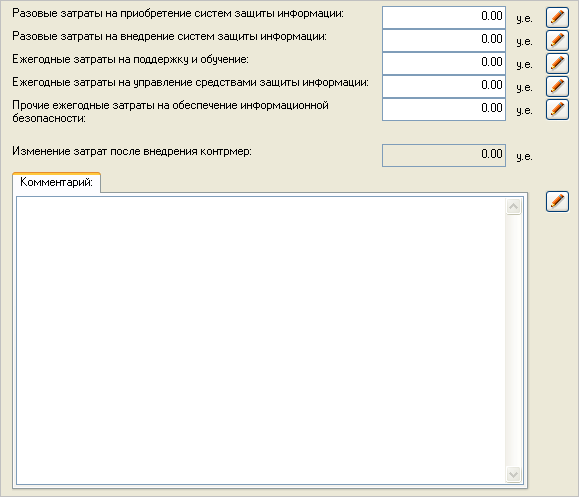Click pencil icon beside the Комментарий box

click(557, 202)
